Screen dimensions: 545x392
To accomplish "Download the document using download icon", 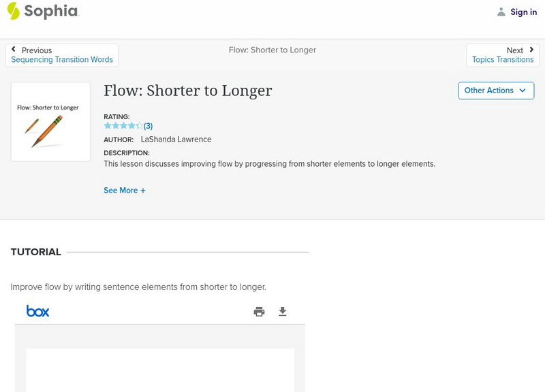I will tap(283, 312).
